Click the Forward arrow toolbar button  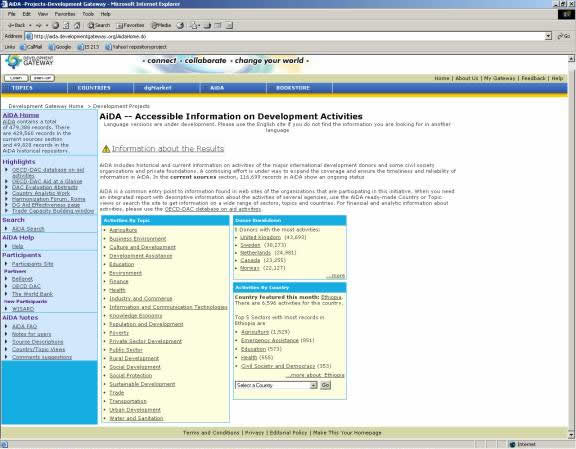pyautogui.click(x=39, y=25)
